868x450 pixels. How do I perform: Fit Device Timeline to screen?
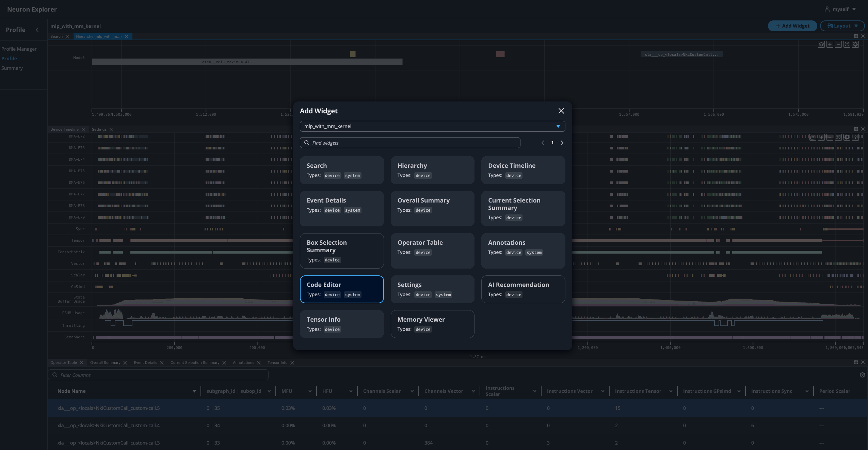838,137
